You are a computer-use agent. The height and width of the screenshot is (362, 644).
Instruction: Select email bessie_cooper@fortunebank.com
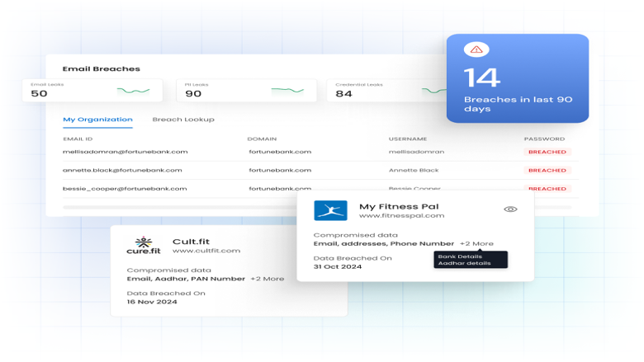click(125, 189)
